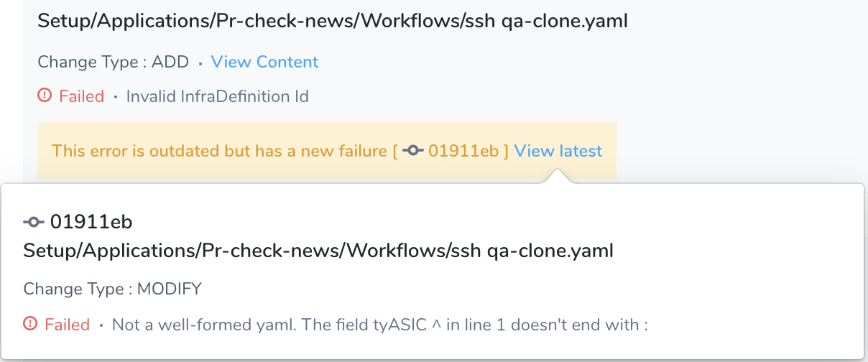This screenshot has height=362, width=868.
Task: Click the red Failed icon in the popover
Action: [x=30, y=324]
